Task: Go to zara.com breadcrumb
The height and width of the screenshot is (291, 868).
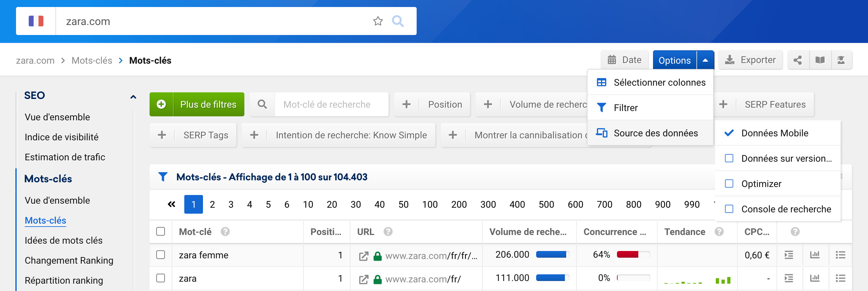Action: coord(35,61)
